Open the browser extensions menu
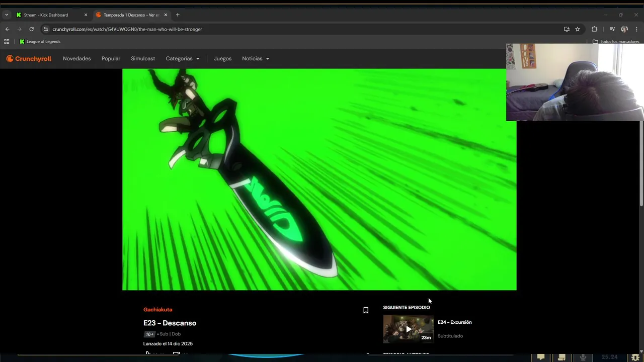Image resolution: width=644 pixels, height=362 pixels. (x=595, y=29)
